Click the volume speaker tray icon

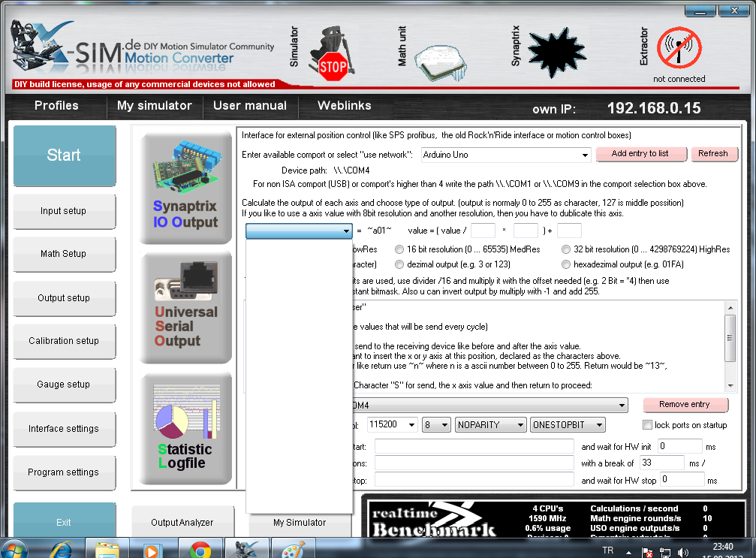[x=683, y=552]
